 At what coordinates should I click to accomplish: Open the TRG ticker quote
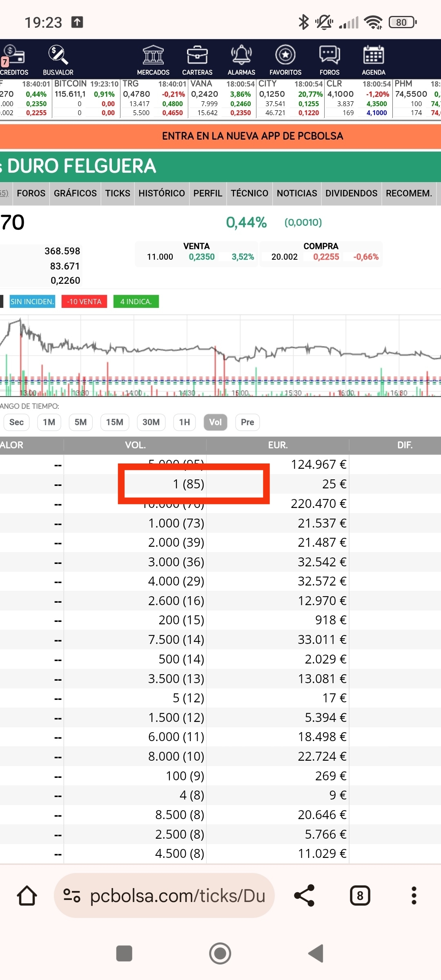pos(154,98)
